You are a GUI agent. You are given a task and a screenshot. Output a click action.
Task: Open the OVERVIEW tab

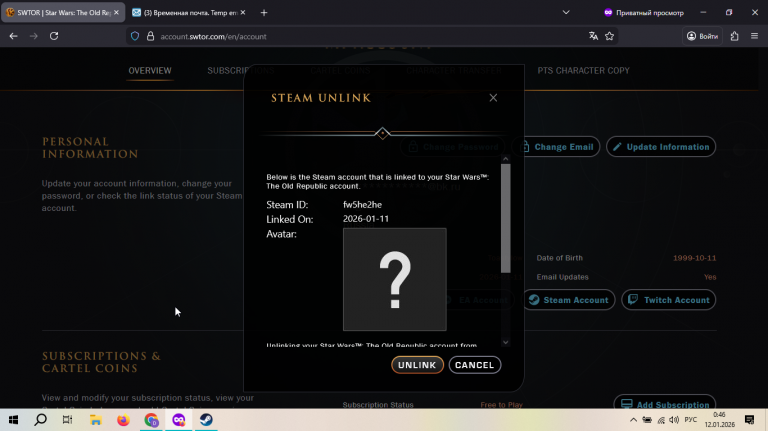point(150,71)
